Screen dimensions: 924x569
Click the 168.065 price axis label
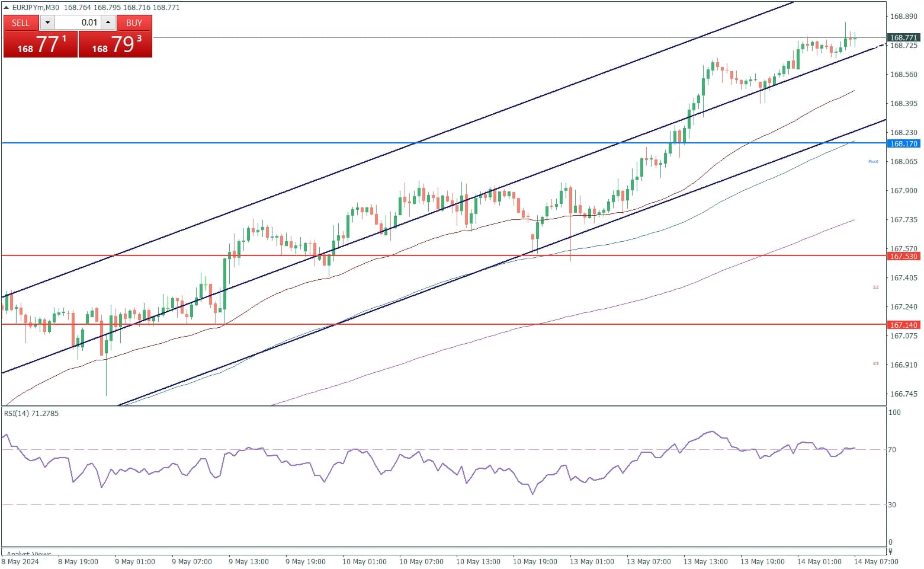click(904, 162)
